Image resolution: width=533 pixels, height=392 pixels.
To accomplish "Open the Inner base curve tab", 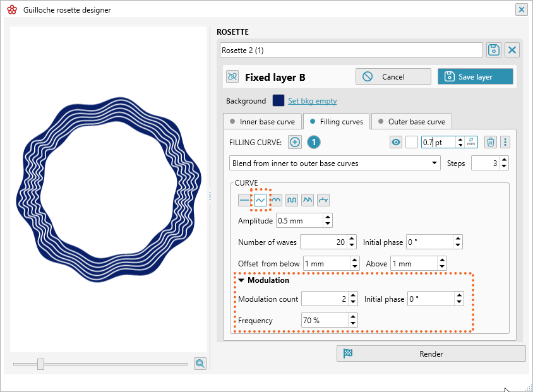I will [263, 121].
